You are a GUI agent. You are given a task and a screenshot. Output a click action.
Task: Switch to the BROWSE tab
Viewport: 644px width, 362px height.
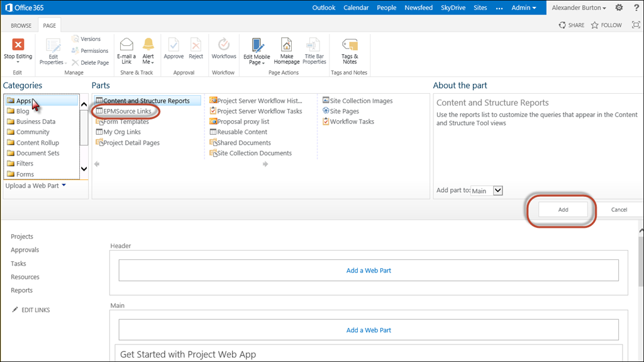click(21, 26)
